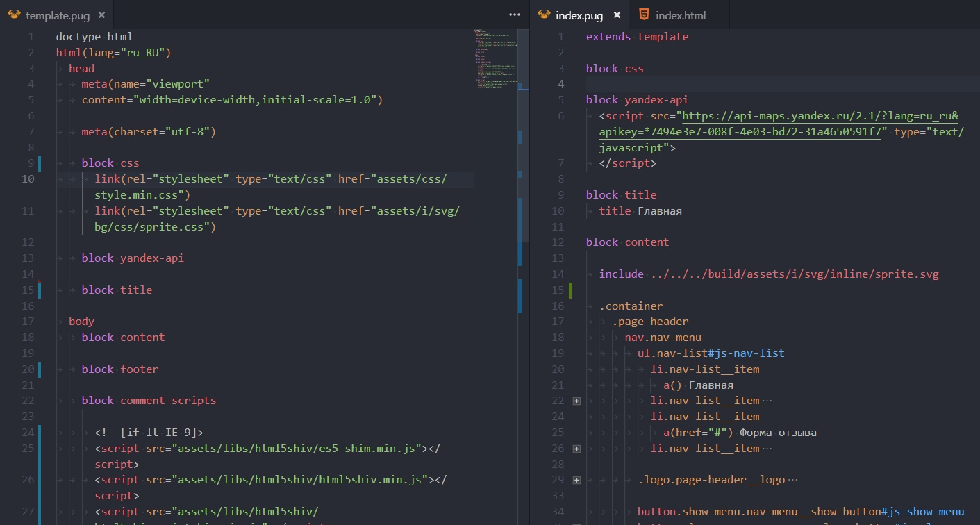Click 'html(lang="ru_RU")' line
The height and width of the screenshot is (525, 980).
[113, 52]
